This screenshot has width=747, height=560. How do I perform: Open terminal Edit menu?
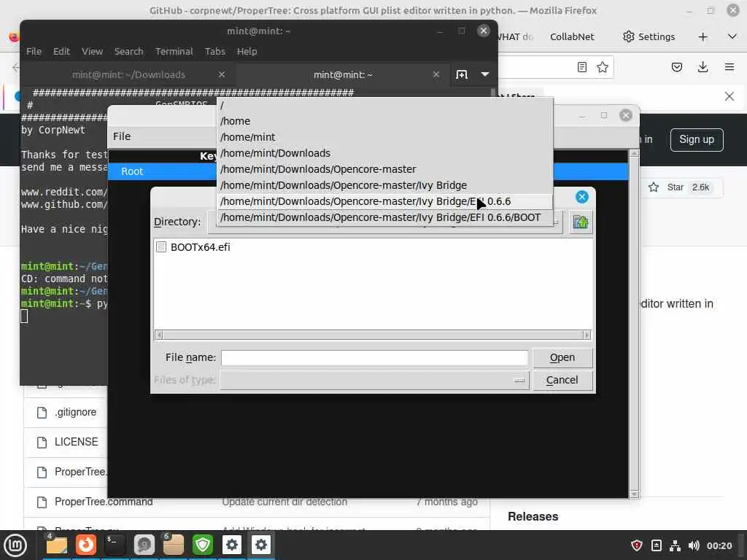tap(61, 52)
